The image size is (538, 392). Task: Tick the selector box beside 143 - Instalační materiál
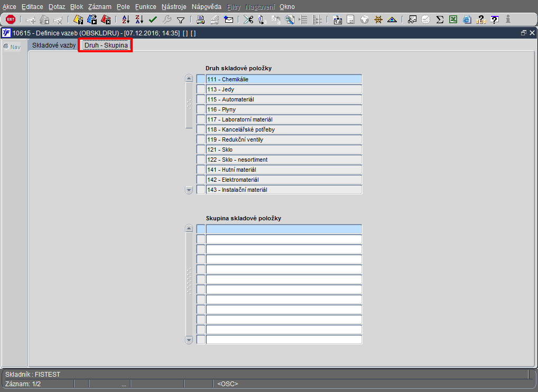[201, 189]
